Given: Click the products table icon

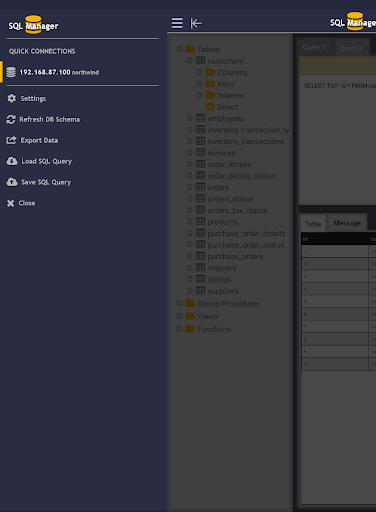Looking at the screenshot, I should tap(200, 221).
